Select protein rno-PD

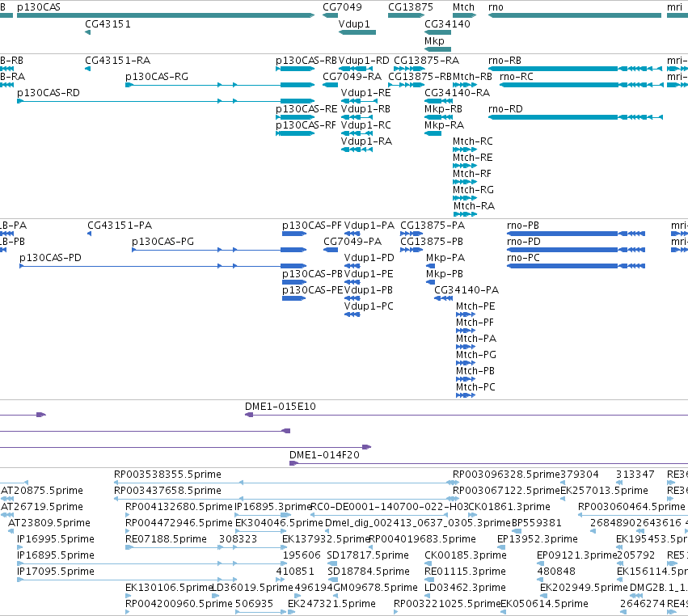pos(523,242)
